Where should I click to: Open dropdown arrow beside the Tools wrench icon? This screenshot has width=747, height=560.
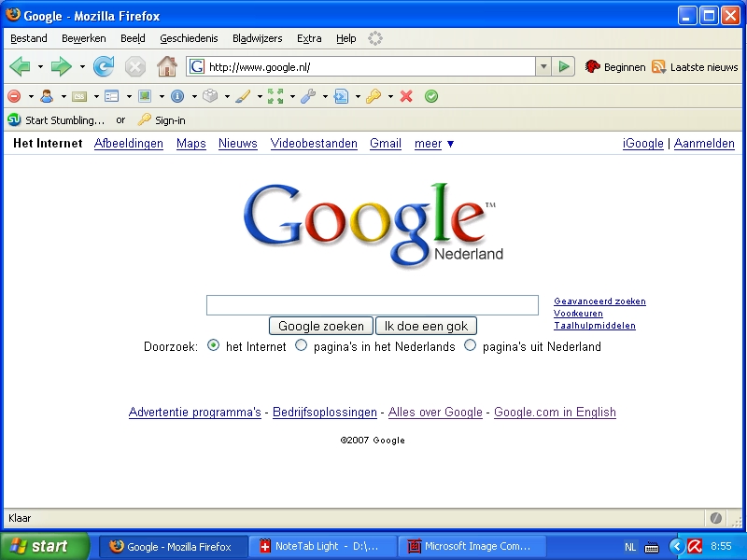pos(325,97)
